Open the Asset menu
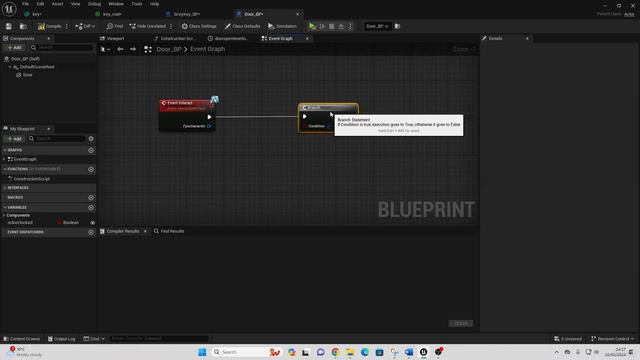This screenshot has width=640, height=360. [58, 4]
